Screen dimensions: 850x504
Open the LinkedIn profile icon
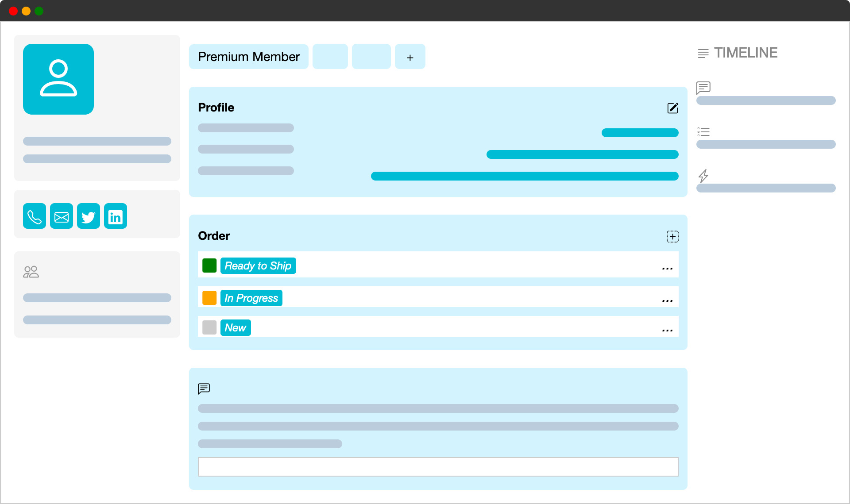pyautogui.click(x=116, y=216)
